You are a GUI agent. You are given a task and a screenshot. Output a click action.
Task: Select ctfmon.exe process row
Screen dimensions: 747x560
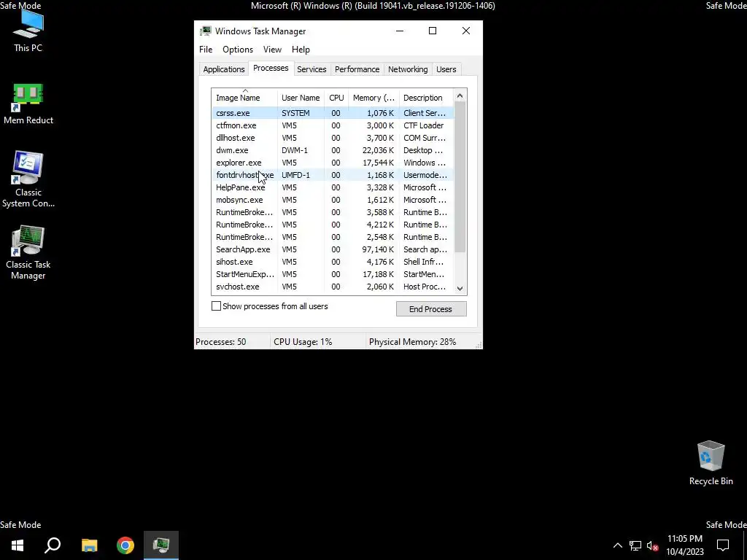333,125
